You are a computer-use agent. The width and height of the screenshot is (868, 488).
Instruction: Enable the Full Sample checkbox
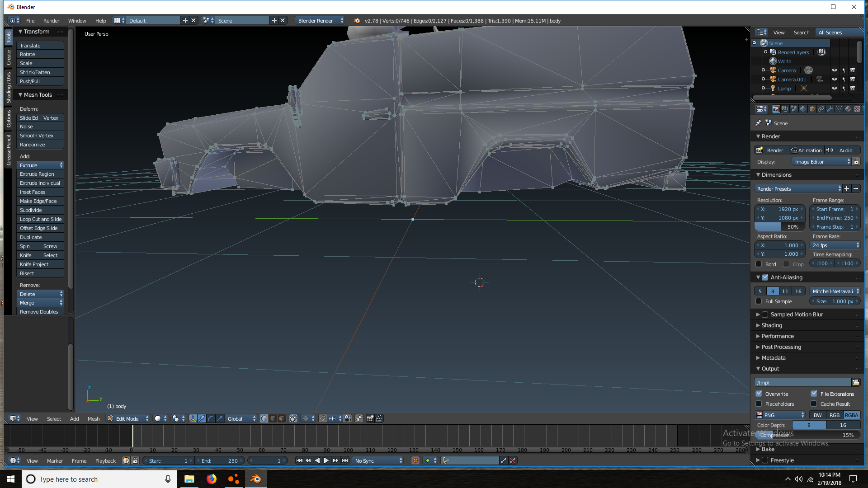[759, 301]
